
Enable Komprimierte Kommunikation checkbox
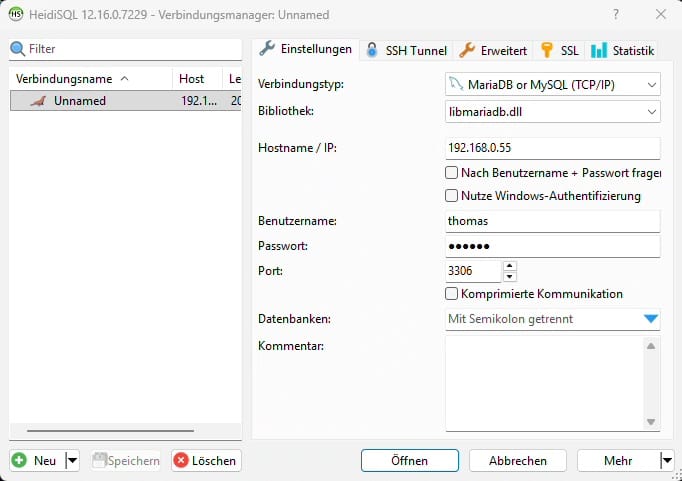[x=451, y=294]
